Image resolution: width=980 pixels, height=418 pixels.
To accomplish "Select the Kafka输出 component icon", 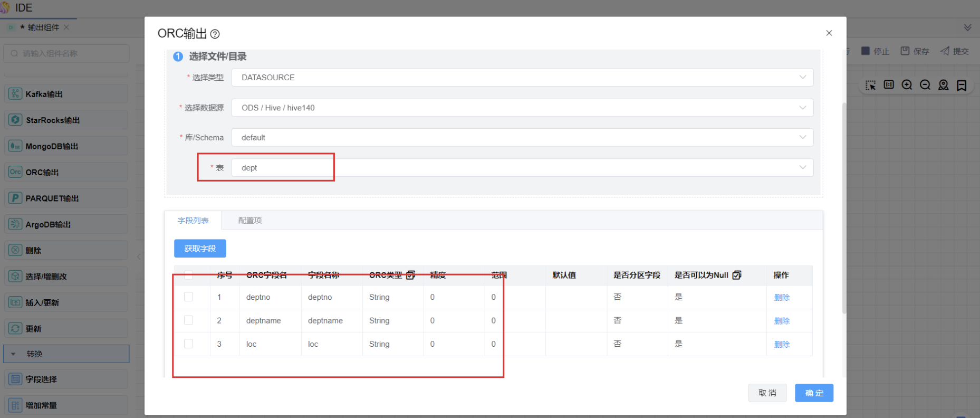I will tap(15, 94).
